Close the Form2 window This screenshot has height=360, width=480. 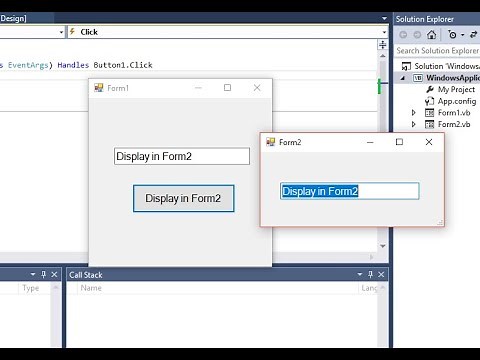tap(429, 142)
